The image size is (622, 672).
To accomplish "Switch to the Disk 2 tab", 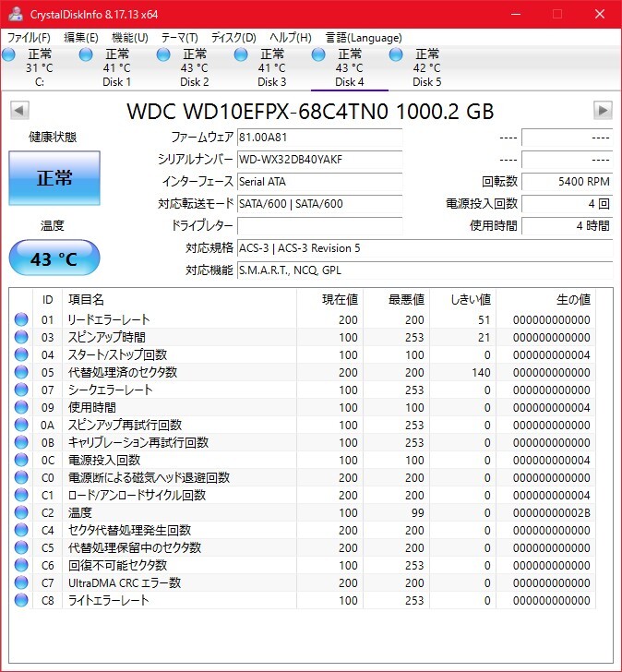I will point(195,67).
